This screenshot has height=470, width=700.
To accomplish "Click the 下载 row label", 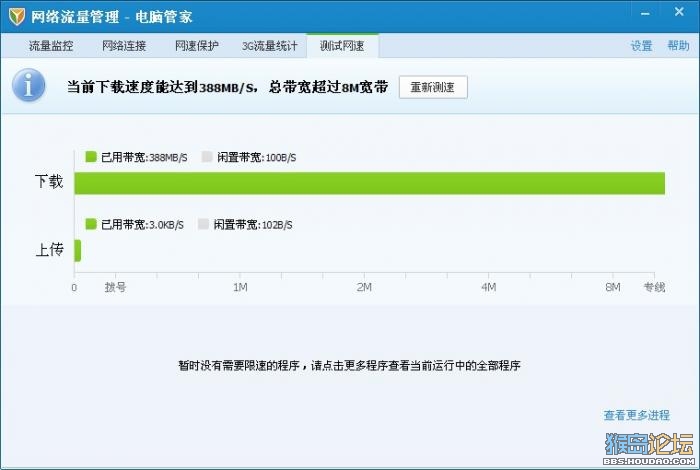I will point(49,182).
